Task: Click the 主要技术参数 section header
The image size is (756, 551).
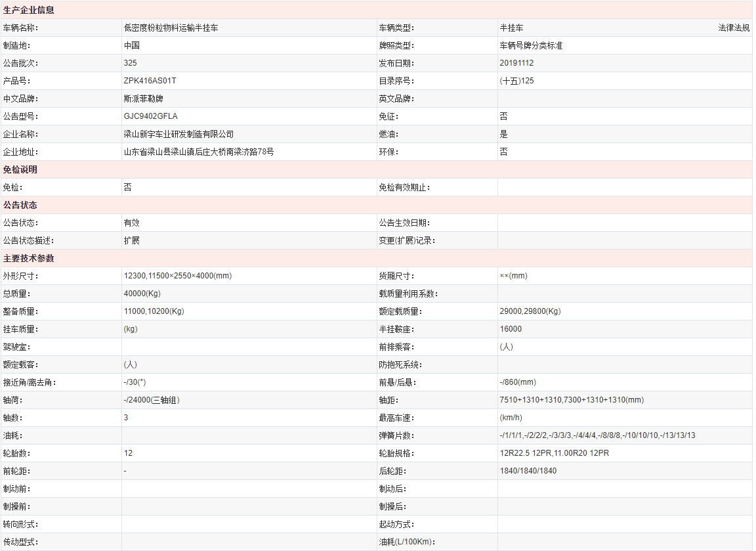Action: (x=29, y=258)
